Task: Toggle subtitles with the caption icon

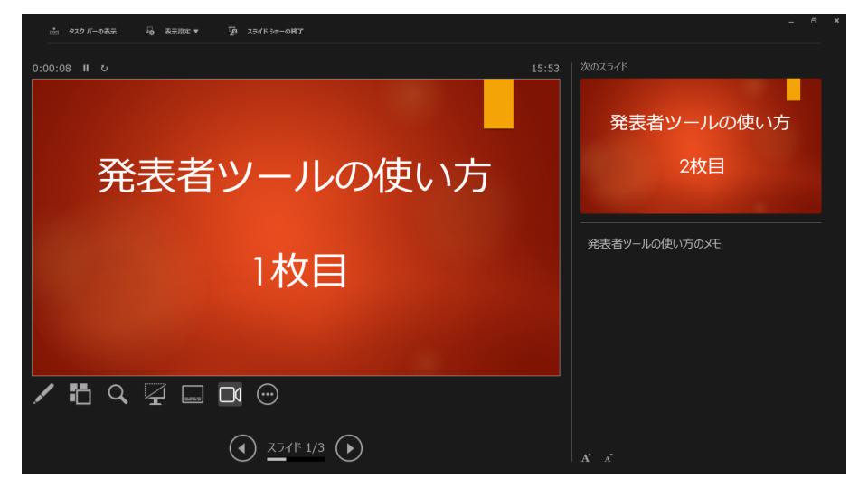Action: coord(193,395)
